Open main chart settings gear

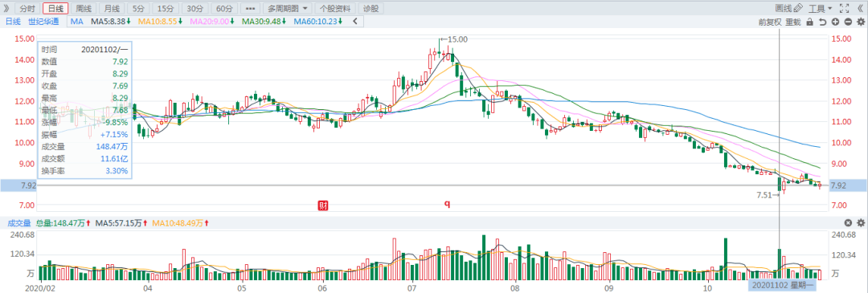coord(860,22)
